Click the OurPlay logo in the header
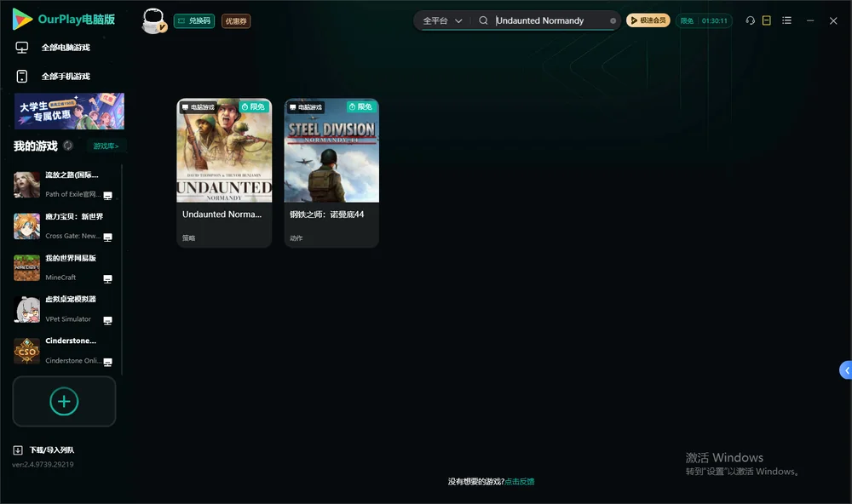Image resolution: width=852 pixels, height=504 pixels. click(64, 20)
